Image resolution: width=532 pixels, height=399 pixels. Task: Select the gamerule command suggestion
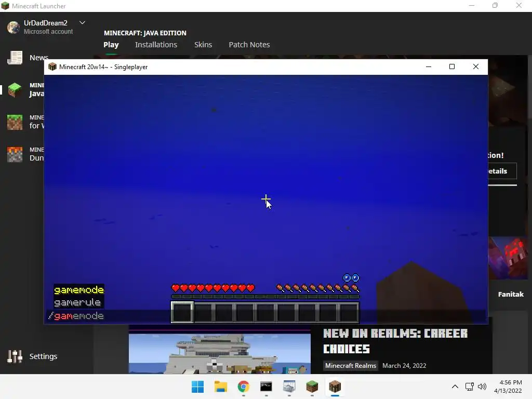click(x=78, y=302)
